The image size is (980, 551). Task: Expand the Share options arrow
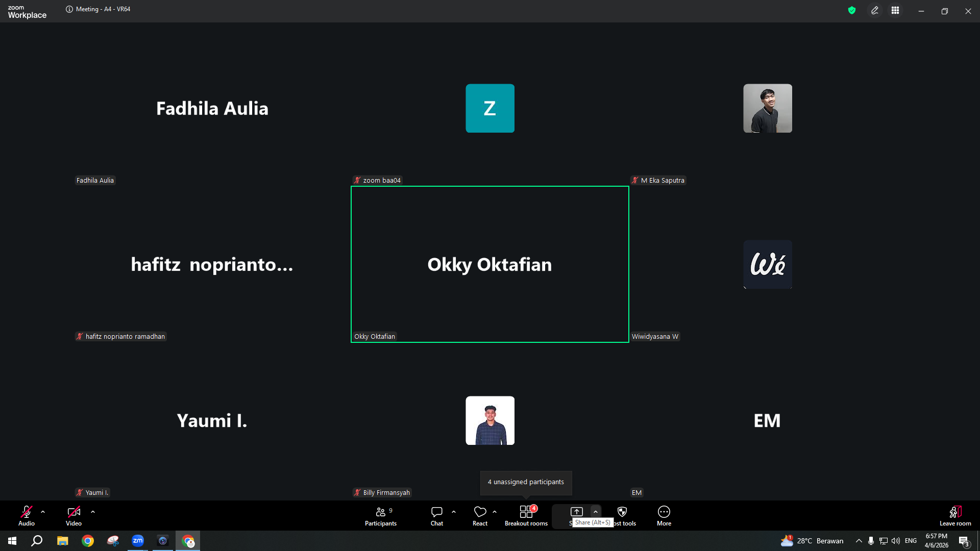(596, 512)
